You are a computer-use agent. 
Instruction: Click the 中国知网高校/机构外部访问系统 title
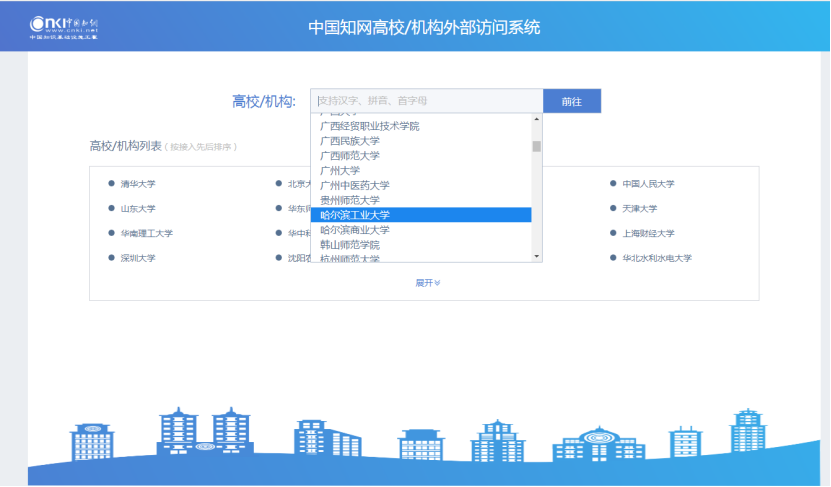tap(424, 28)
